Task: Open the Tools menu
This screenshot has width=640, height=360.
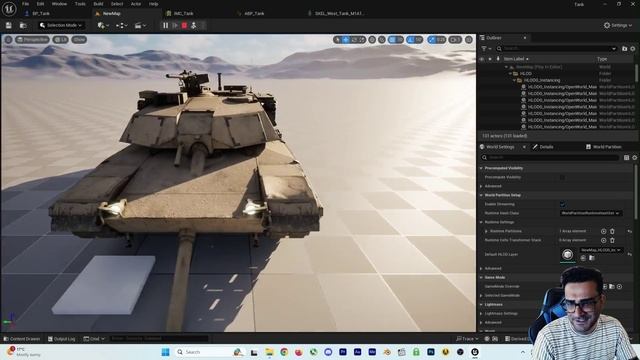Action: pyautogui.click(x=80, y=4)
